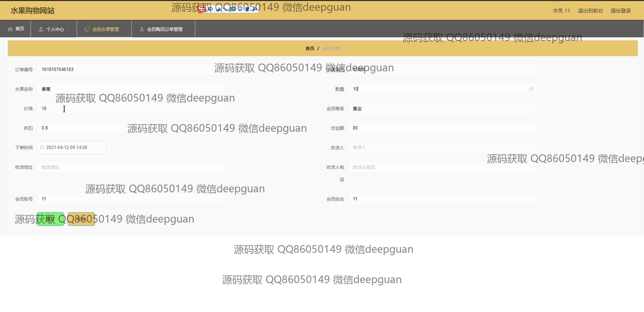Focus the 收货地址 input field
Viewport: 644px width, 312px height.
(x=131, y=167)
